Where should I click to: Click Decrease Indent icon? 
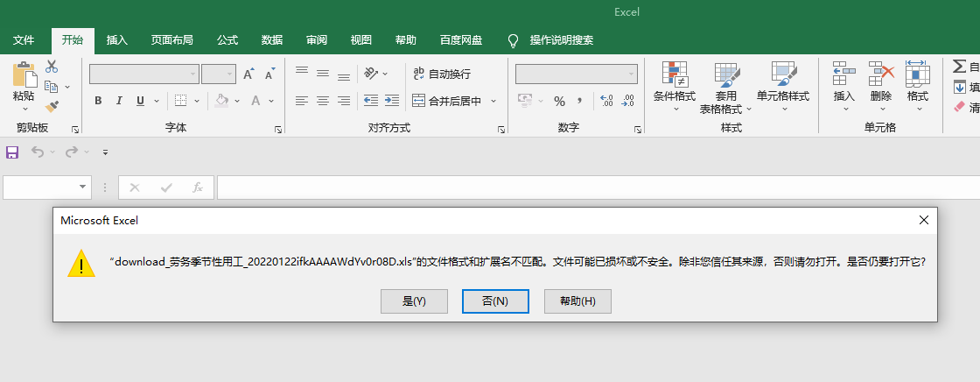click(x=371, y=100)
